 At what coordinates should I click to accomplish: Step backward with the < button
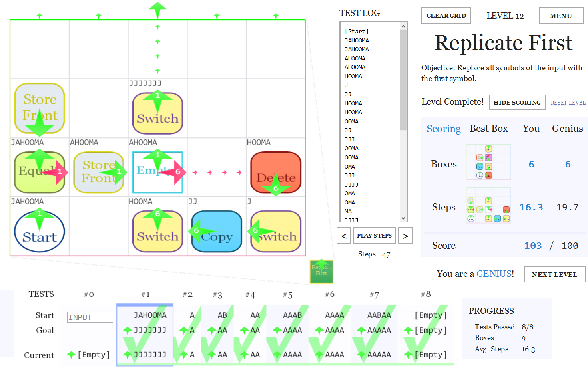pyautogui.click(x=344, y=236)
